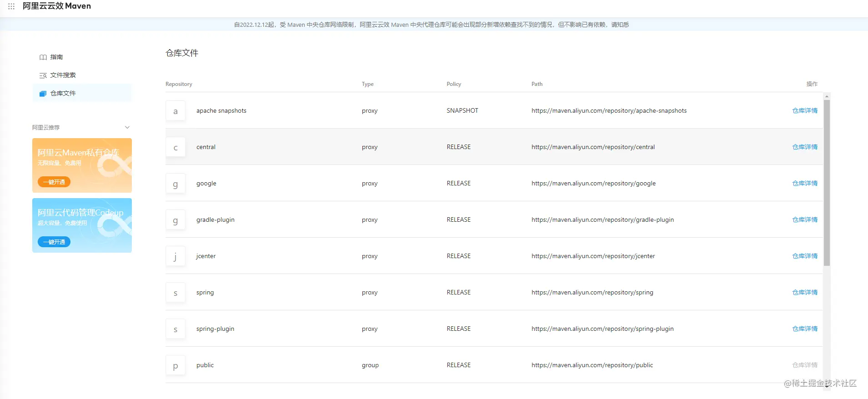Image resolution: width=868 pixels, height=399 pixels.
Task: Click the central repository name
Action: 206,147
